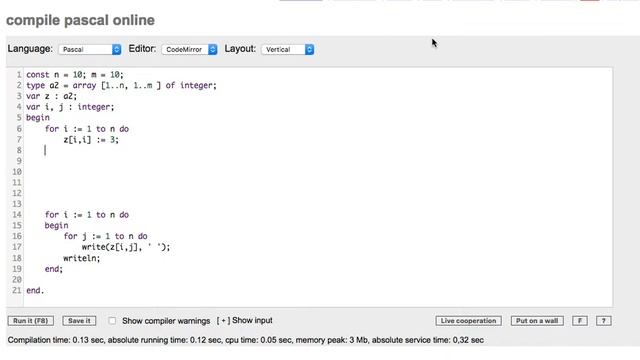This screenshot has width=640, height=360.
Task: Click line number 13 in the gutter
Action: (17, 204)
